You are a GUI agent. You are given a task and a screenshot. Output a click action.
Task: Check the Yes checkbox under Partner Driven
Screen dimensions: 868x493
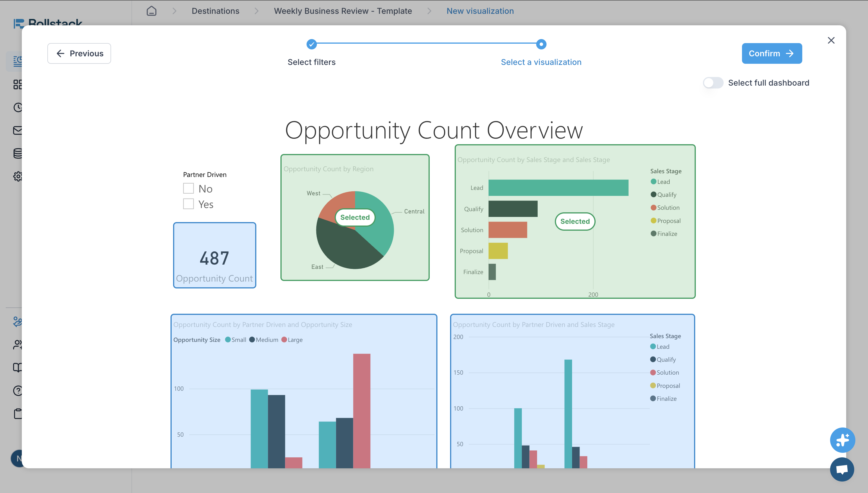tap(188, 204)
